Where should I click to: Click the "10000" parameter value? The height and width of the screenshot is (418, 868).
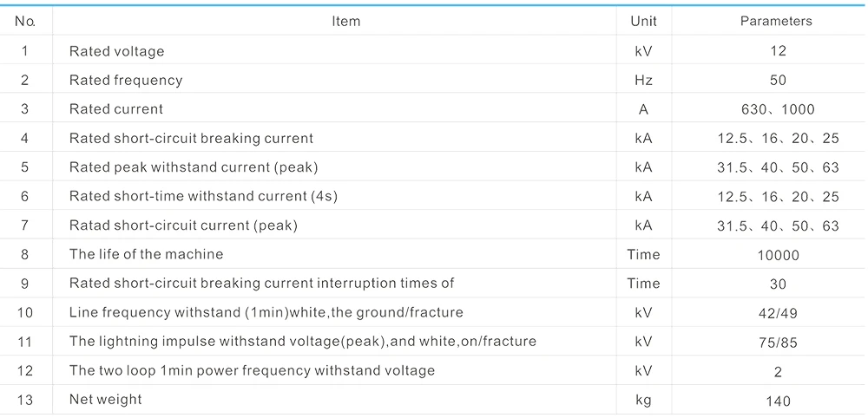coord(778,255)
